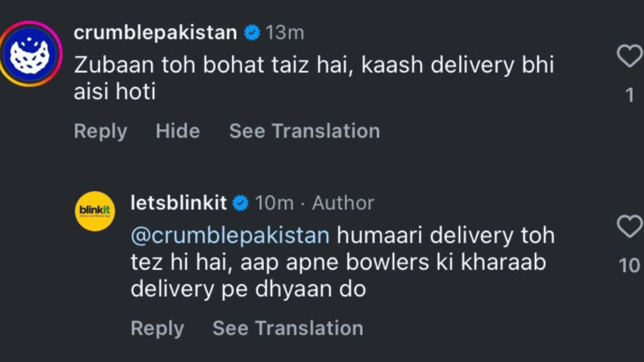Reply to the letsblinkit comment

[157, 328]
